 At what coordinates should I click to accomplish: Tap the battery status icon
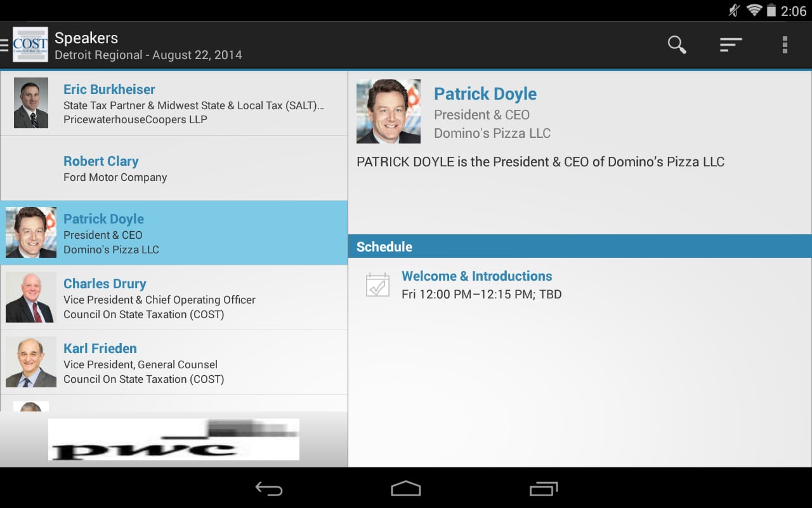(771, 10)
